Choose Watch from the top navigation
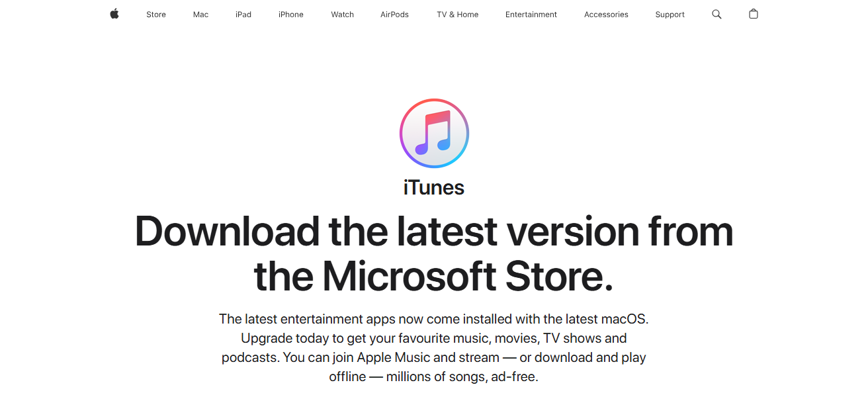 click(x=343, y=15)
